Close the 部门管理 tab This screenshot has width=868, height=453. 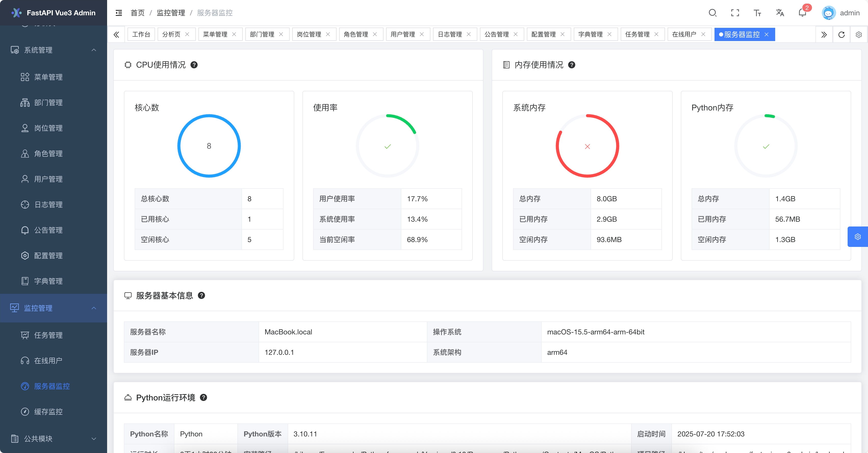point(281,34)
